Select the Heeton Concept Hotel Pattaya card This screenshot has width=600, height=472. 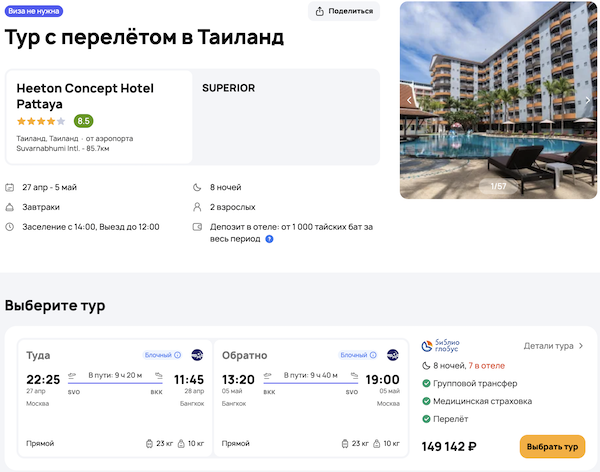[99, 116]
